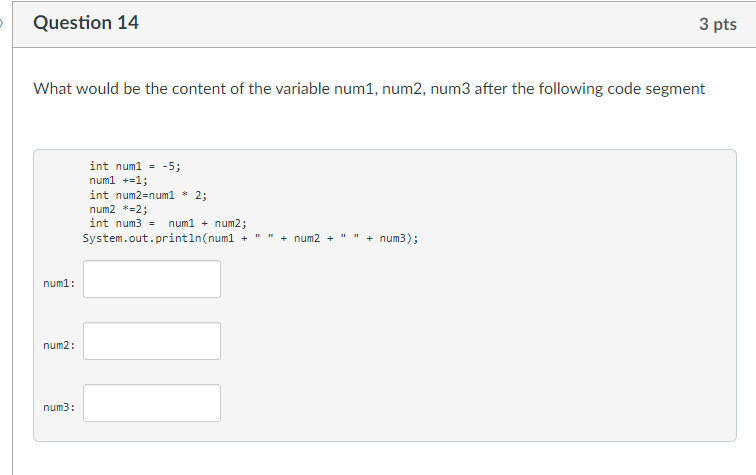Click the code line "int num1 = -5;"

pos(135,166)
